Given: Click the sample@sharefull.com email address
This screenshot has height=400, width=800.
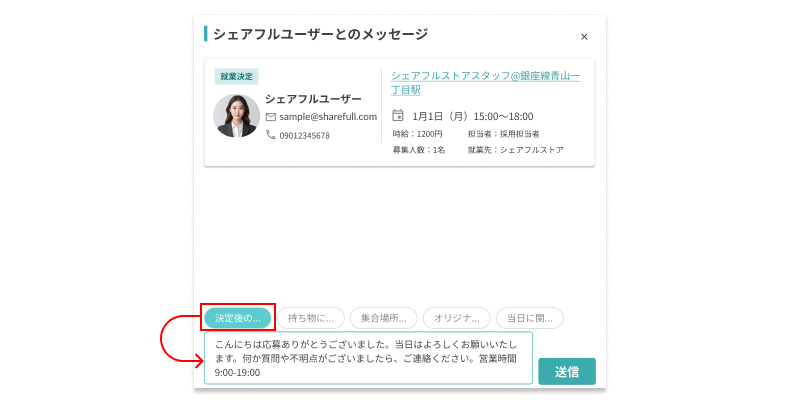Looking at the screenshot, I should (x=328, y=117).
